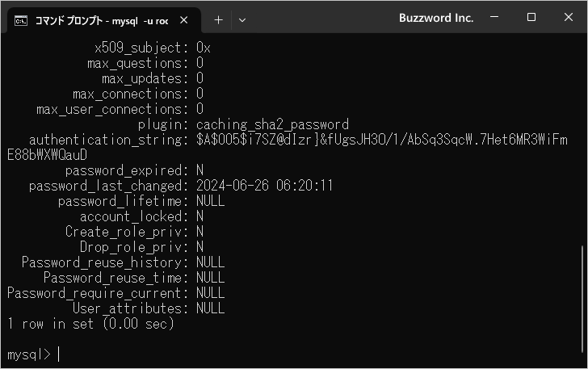This screenshot has height=369, width=588.
Task: Open a new terminal tab with plus icon
Action: pyautogui.click(x=218, y=20)
